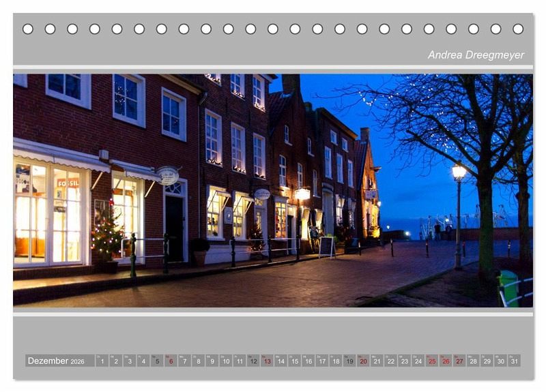Image resolution: width=546 pixels, height=392 pixels.
Task: Choose day 4 in the date row
Action: pyautogui.click(x=143, y=361)
